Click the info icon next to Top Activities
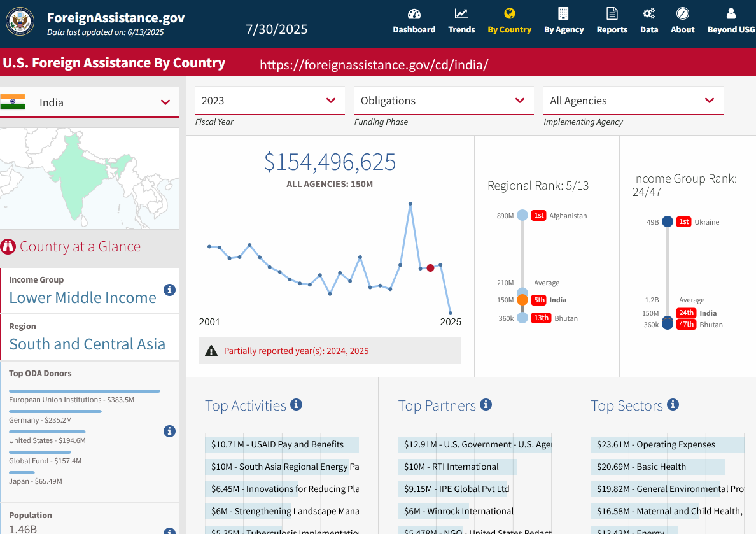The image size is (756, 534). [x=296, y=405]
